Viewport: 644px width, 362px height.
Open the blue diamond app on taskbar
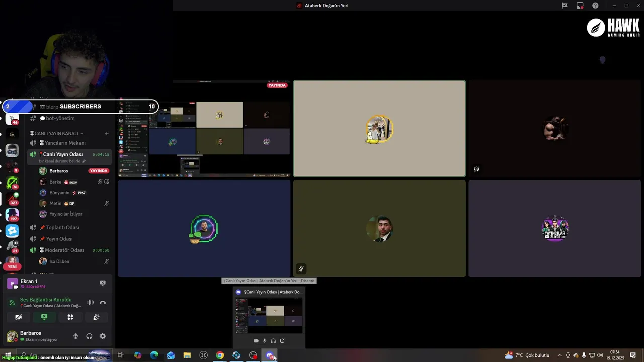pos(236,355)
